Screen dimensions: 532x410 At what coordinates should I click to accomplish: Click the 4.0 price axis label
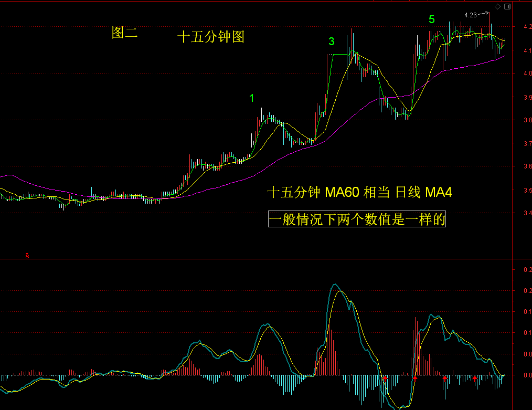528,73
